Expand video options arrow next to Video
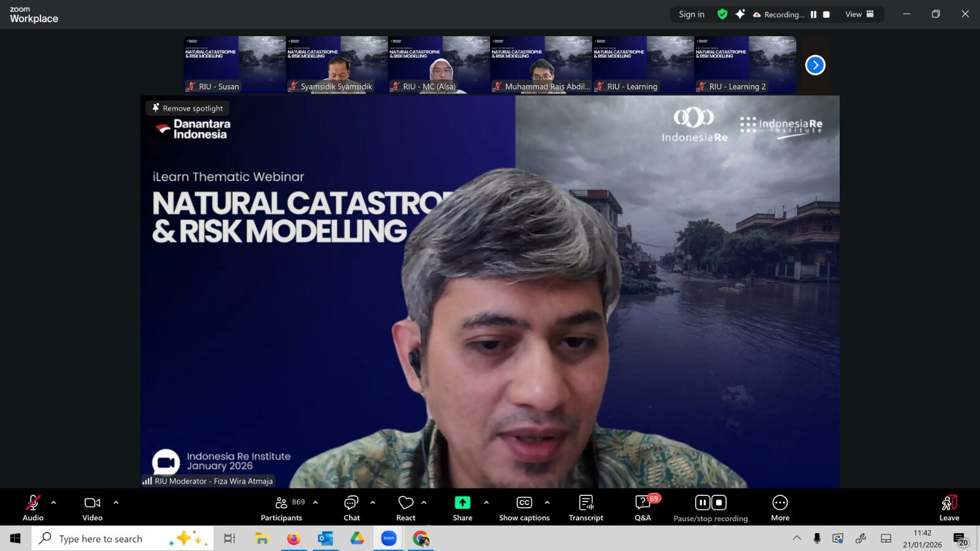Image resolution: width=980 pixels, height=551 pixels. pyautogui.click(x=116, y=503)
